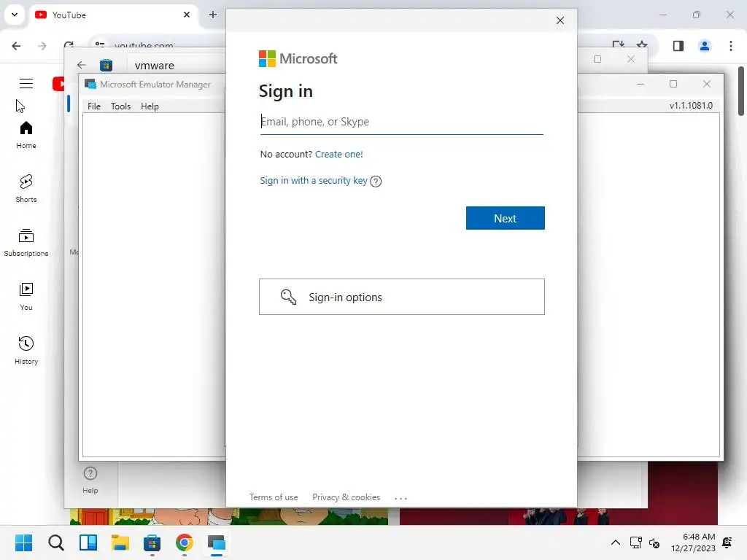Open File menu in Emulator Manager
747x560 pixels.
(x=94, y=106)
